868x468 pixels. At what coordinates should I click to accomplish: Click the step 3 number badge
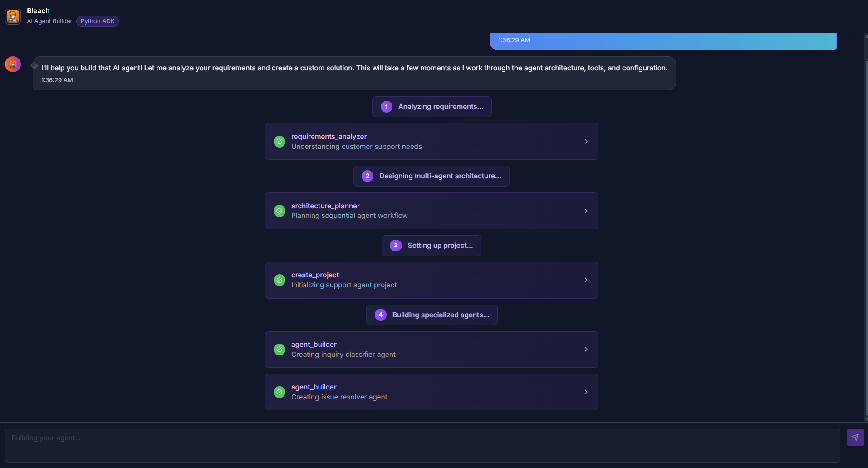tap(396, 246)
